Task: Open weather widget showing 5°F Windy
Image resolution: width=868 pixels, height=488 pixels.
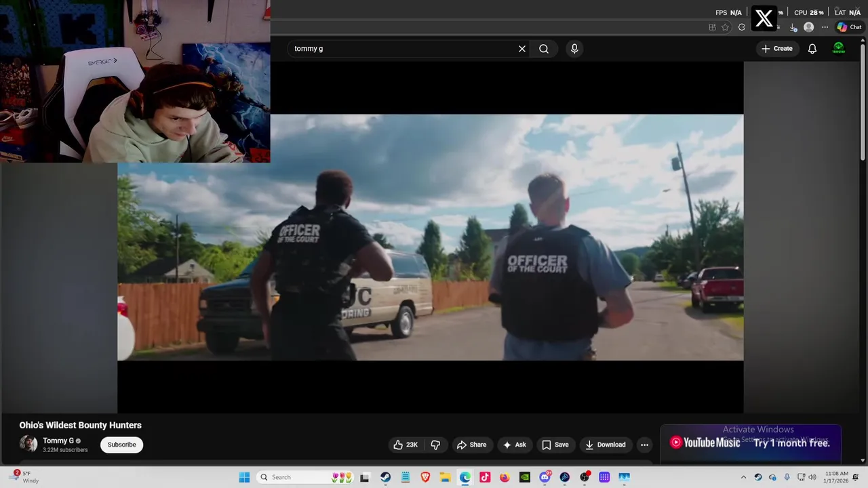Action: [24, 477]
